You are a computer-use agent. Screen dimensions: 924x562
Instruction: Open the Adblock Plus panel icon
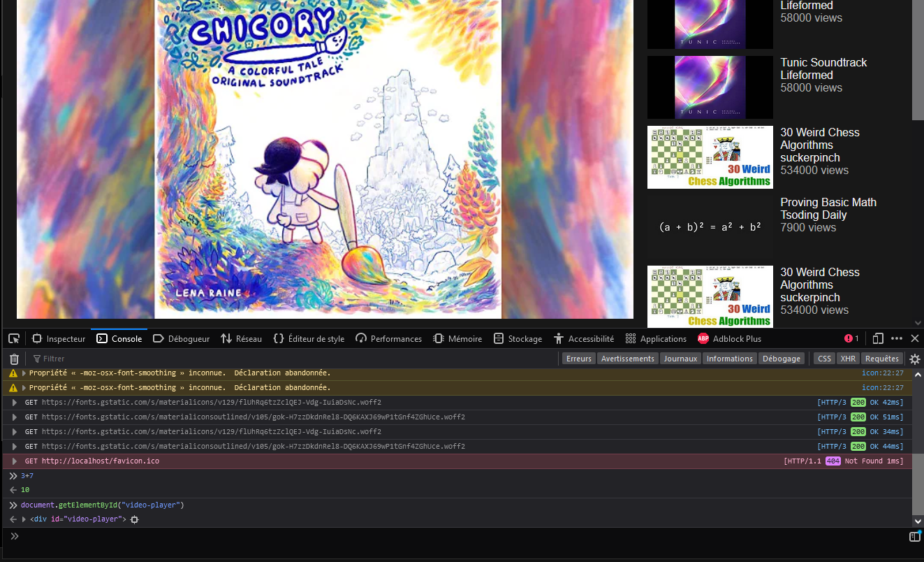coord(703,338)
